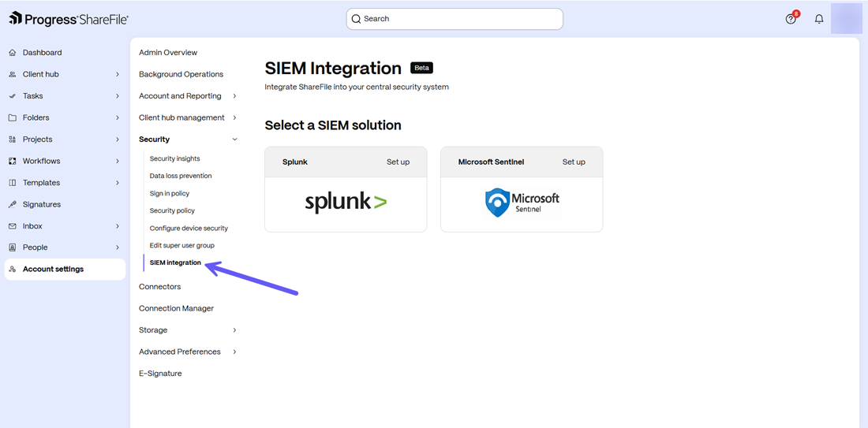Expand the Projects chevron
The width and height of the screenshot is (868, 428).
point(118,140)
